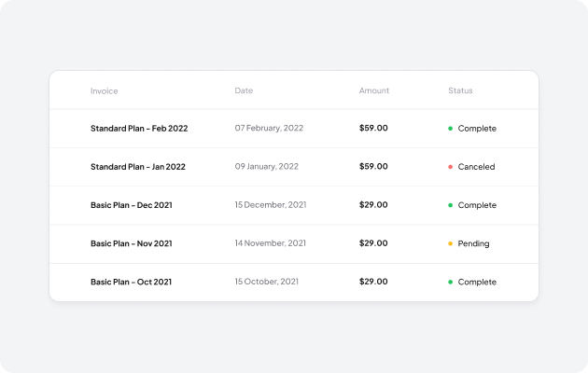Click the Pending status label
This screenshot has width=588, height=373.
pyautogui.click(x=473, y=243)
